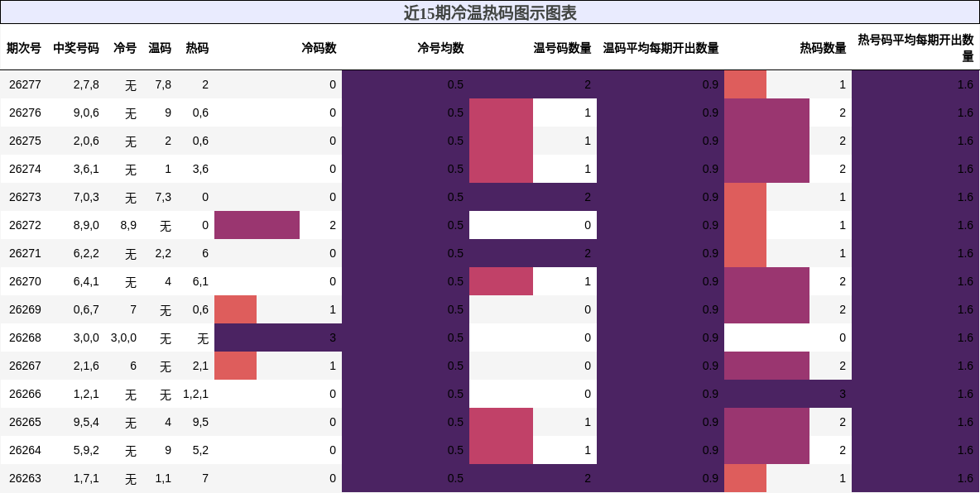The width and height of the screenshot is (980, 493).
Task: Click the 热码数量 bar in row 26277
Action: pos(745,84)
